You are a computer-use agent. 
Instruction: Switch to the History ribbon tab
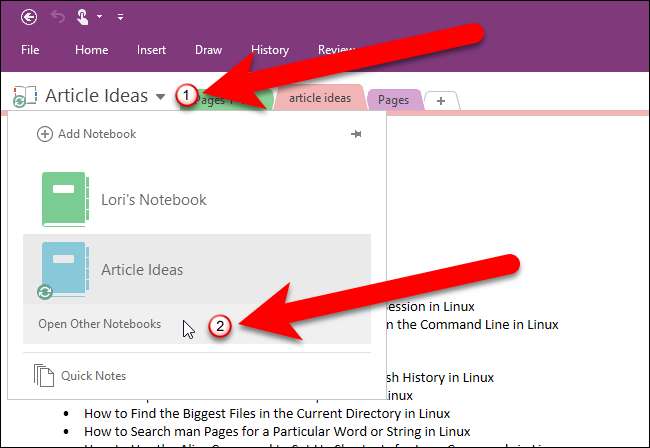270,50
